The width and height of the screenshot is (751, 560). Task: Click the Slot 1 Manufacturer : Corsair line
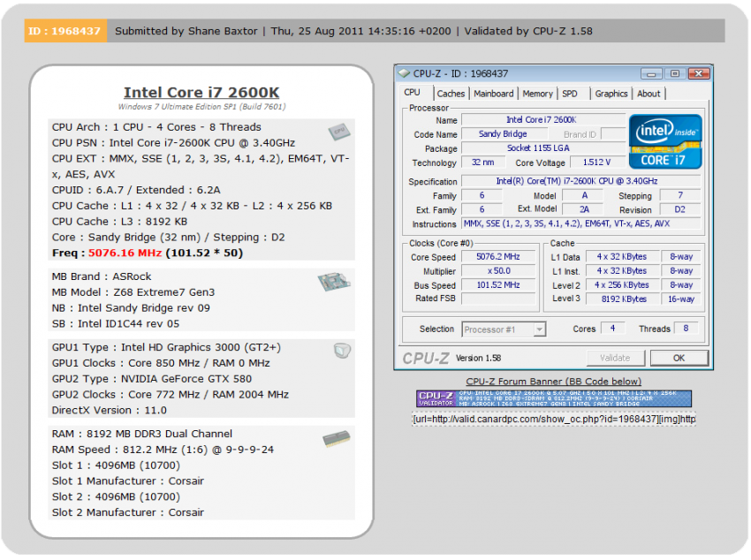[x=128, y=481]
